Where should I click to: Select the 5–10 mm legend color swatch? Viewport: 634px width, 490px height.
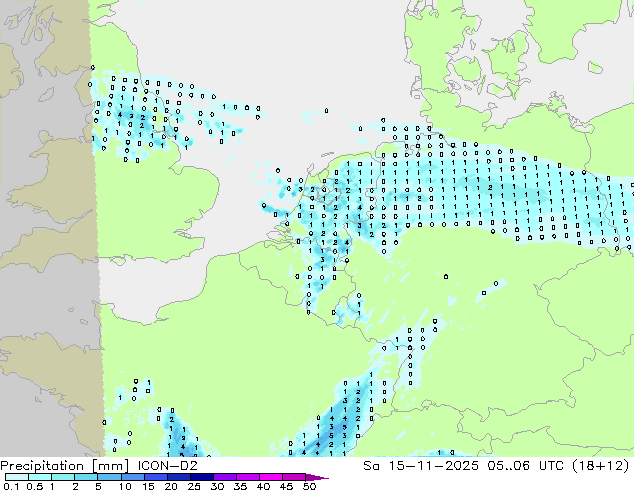click(109, 477)
